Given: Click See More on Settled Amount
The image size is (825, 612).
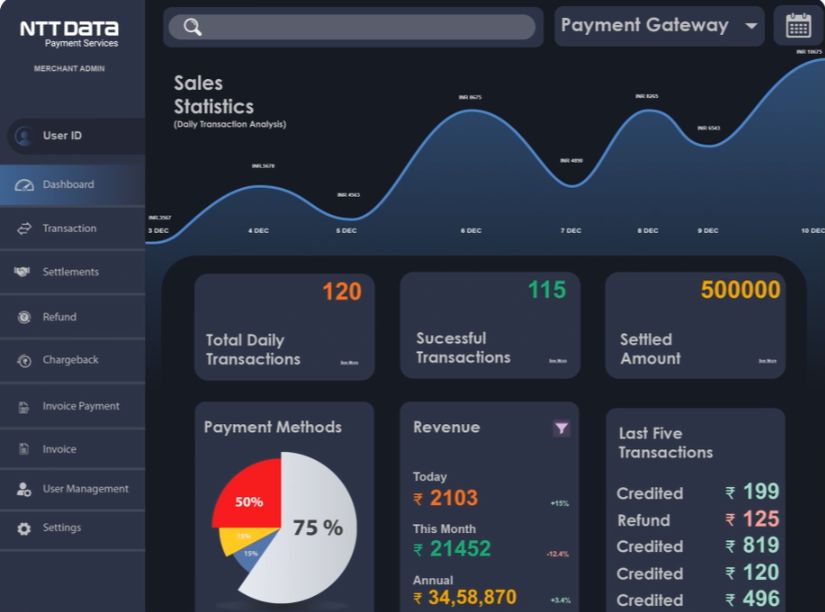Looking at the screenshot, I should pos(767,361).
